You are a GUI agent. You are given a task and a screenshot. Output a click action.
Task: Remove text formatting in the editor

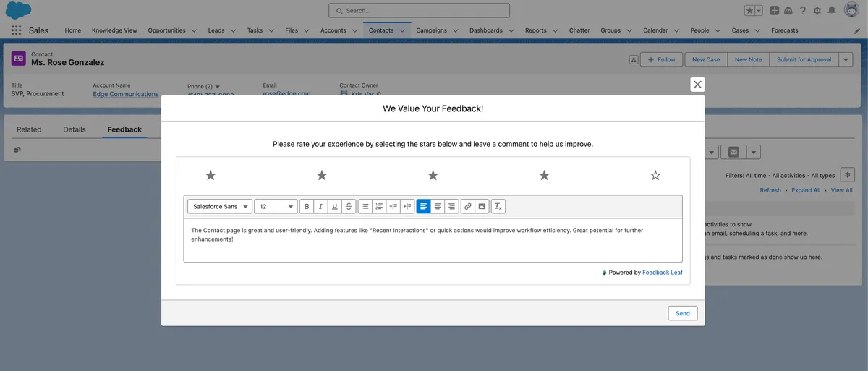click(x=498, y=206)
